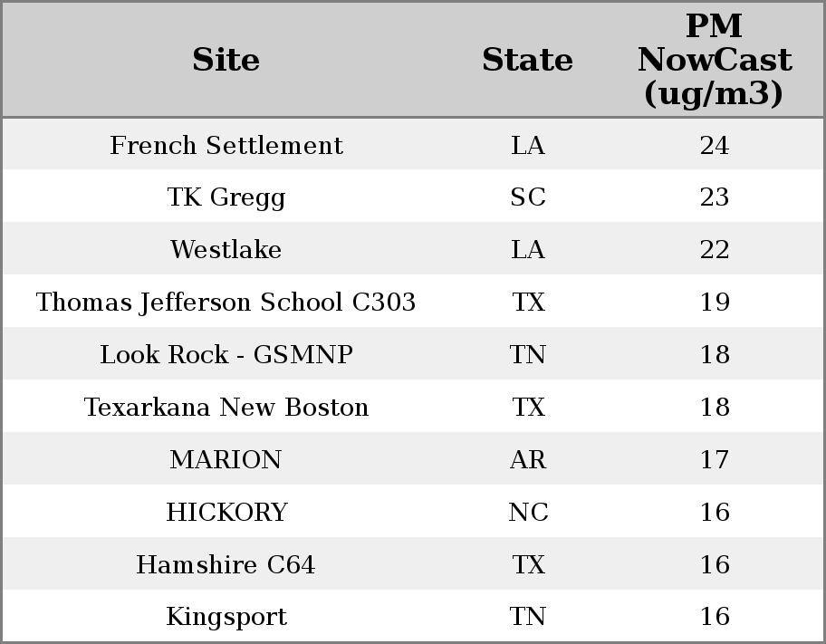The height and width of the screenshot is (644, 826).
Task: Select the Kingsport site cell
Action: [226, 617]
